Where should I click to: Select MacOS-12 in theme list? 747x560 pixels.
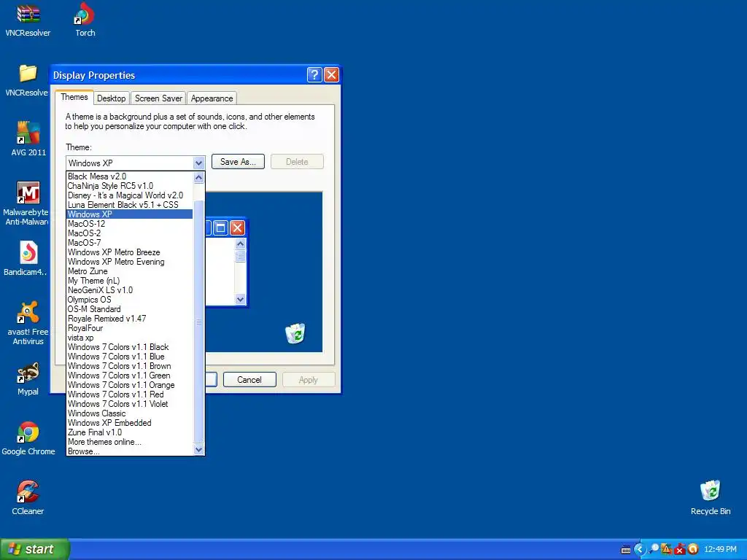click(x=130, y=224)
